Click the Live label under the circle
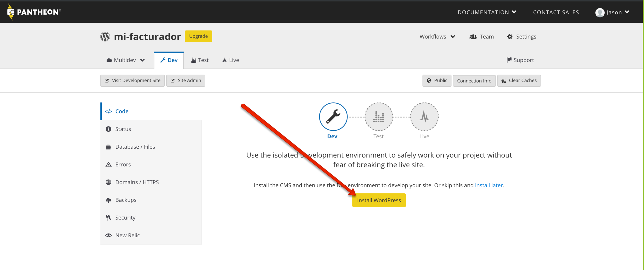The width and height of the screenshot is (644, 270). [424, 137]
